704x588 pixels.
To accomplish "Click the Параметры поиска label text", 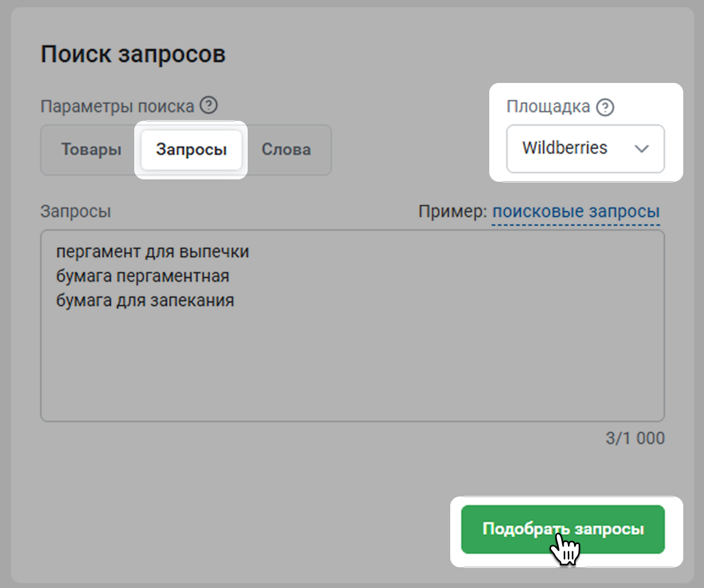I will click(x=117, y=107).
